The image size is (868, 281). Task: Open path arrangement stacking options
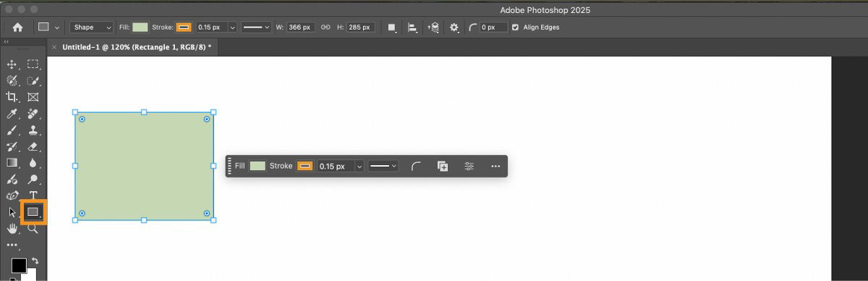(x=433, y=28)
